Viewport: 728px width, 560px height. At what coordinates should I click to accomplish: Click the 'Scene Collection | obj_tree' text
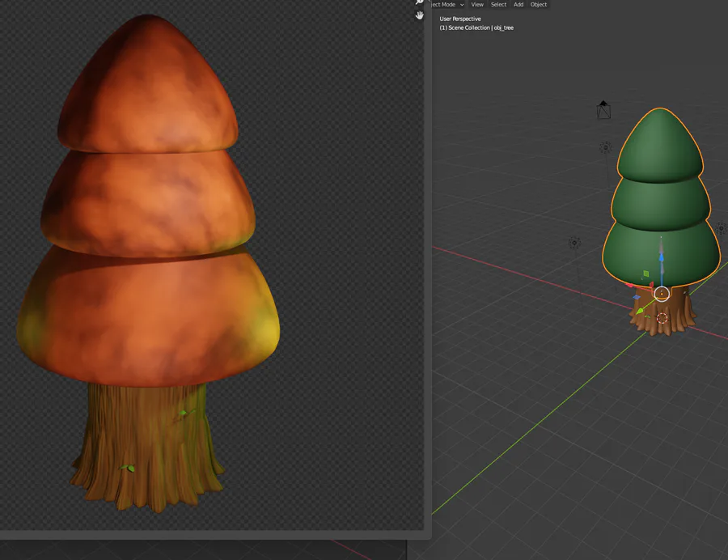pyautogui.click(x=481, y=28)
